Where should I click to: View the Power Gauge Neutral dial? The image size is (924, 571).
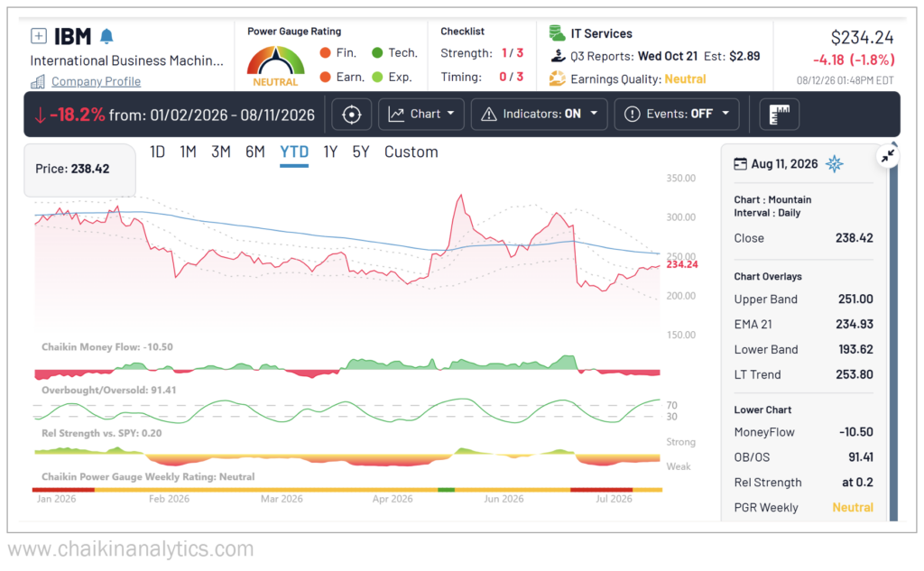(x=276, y=66)
